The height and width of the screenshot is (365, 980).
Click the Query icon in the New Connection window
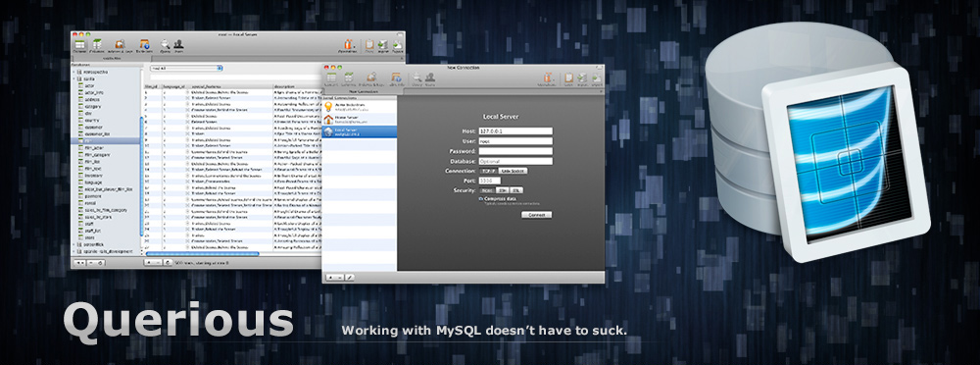pyautogui.click(x=416, y=78)
